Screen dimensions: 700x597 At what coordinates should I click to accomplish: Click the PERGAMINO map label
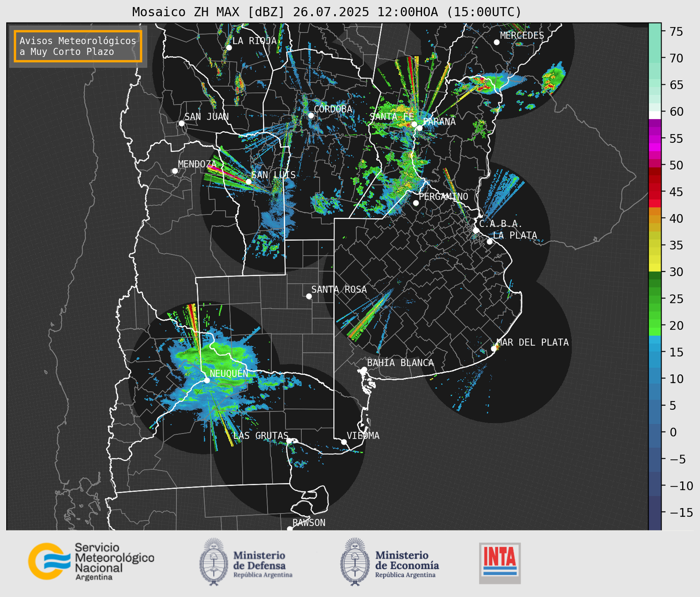click(443, 196)
